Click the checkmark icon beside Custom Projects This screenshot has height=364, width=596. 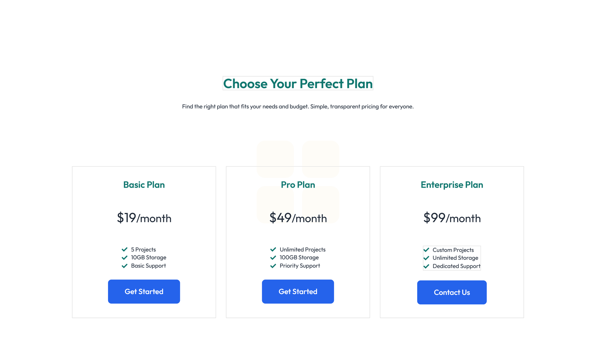427,250
